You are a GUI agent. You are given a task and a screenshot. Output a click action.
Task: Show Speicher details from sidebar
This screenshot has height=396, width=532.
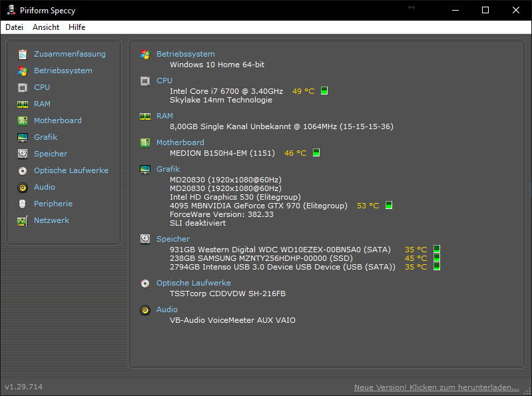pos(51,154)
